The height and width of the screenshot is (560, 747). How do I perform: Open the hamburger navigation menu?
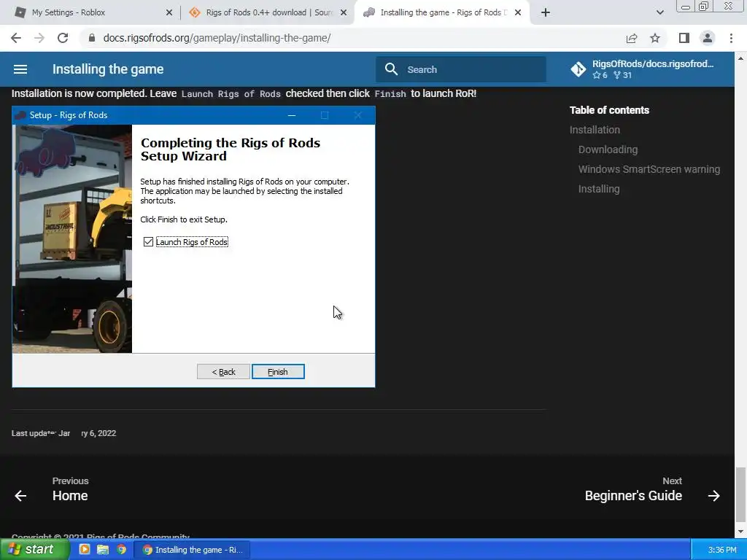(20, 69)
